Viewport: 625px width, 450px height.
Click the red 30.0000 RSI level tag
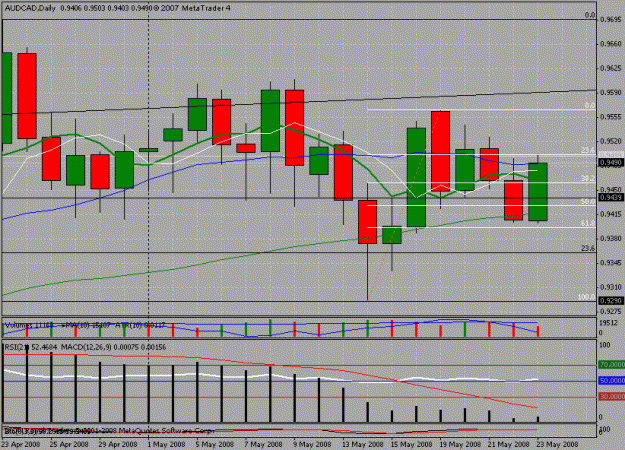pos(612,396)
